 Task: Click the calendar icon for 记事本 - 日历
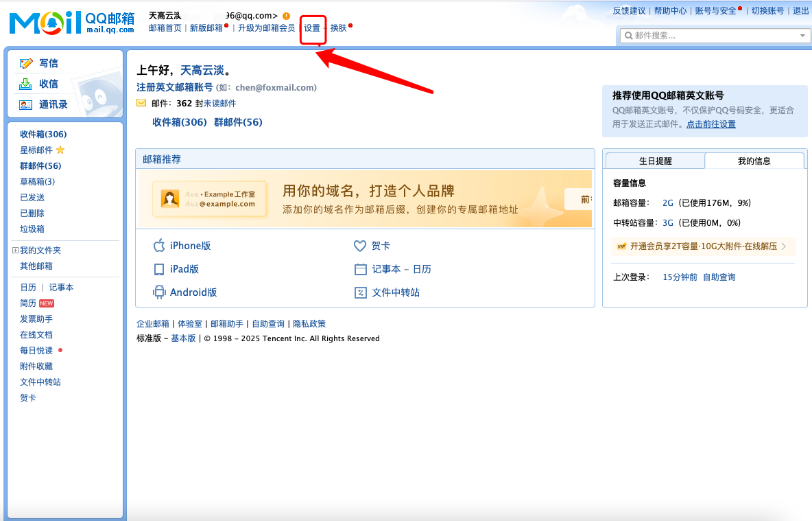tap(361, 269)
